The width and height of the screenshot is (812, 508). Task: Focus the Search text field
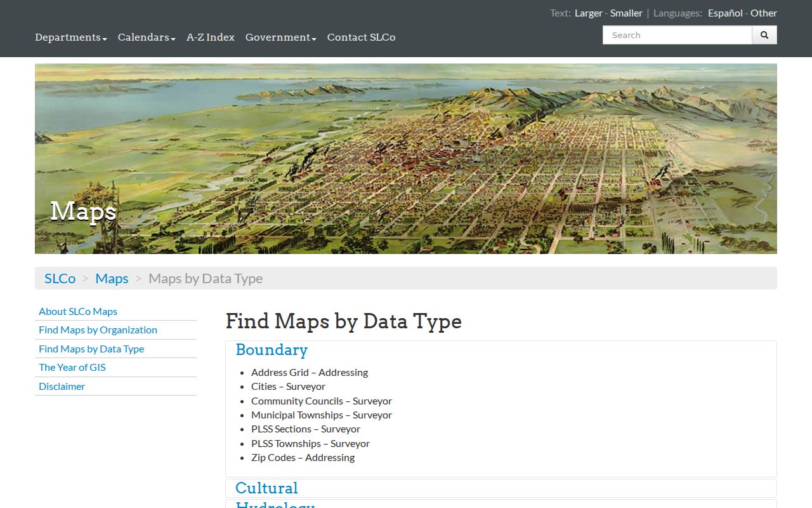pyautogui.click(x=678, y=35)
